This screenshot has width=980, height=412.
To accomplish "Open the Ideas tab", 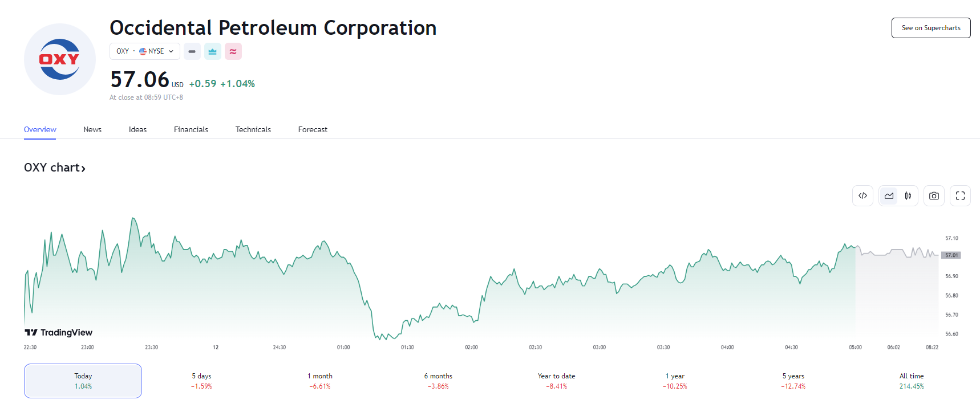I will 137,129.
